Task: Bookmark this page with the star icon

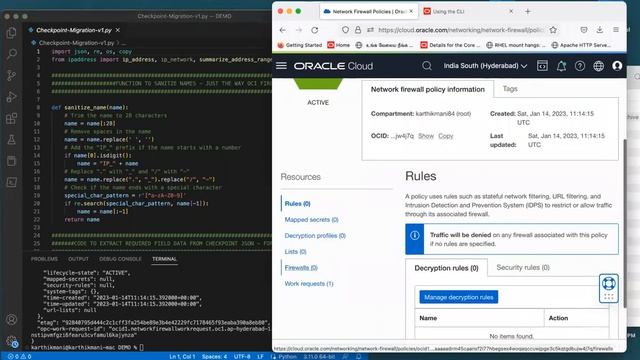Action: 553,30
